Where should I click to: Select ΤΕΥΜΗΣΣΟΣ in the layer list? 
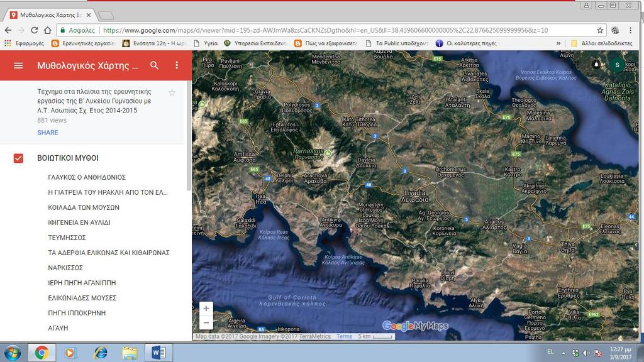pyautogui.click(x=67, y=238)
